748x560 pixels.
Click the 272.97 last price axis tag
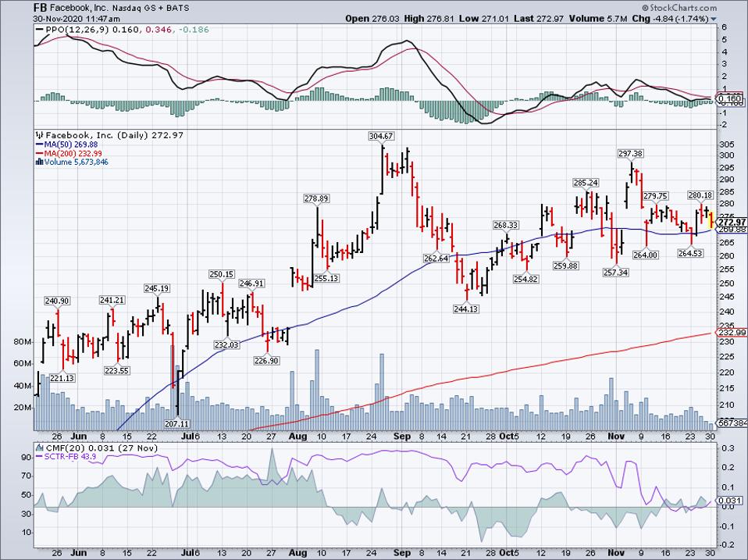[732, 223]
